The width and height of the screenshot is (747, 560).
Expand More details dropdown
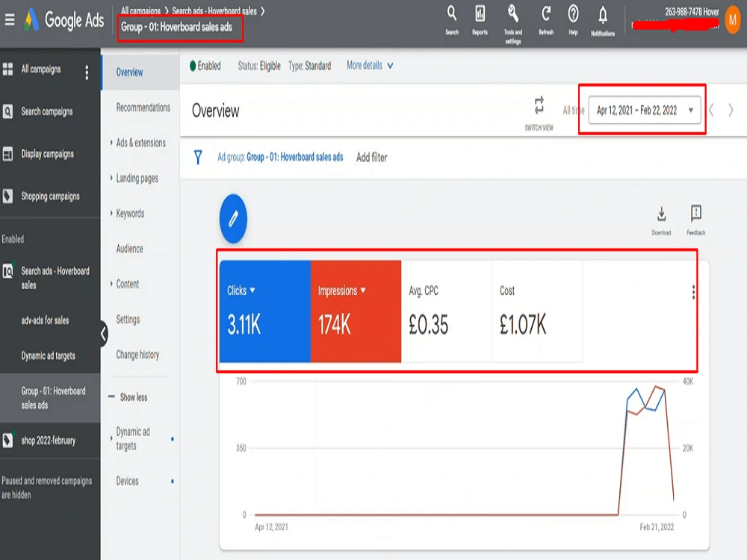(370, 66)
